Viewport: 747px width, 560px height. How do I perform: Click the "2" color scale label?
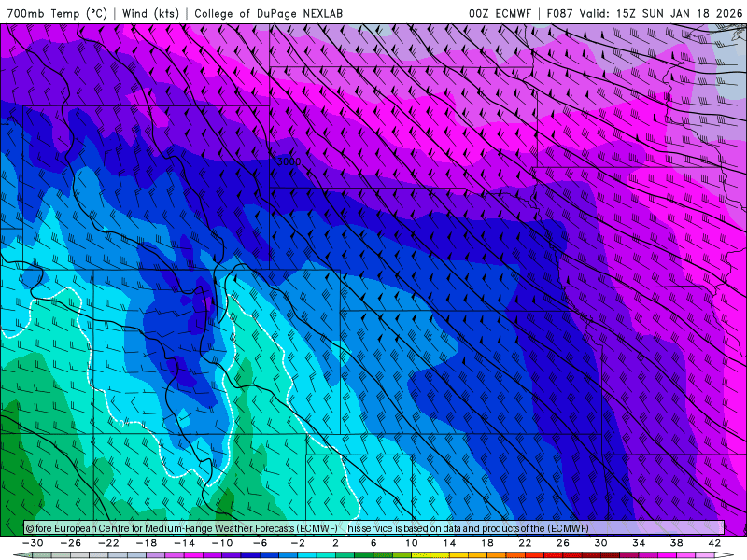pos(335,543)
